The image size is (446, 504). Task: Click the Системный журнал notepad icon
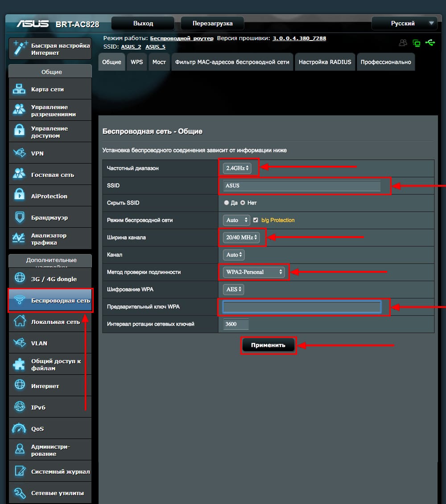point(20,471)
